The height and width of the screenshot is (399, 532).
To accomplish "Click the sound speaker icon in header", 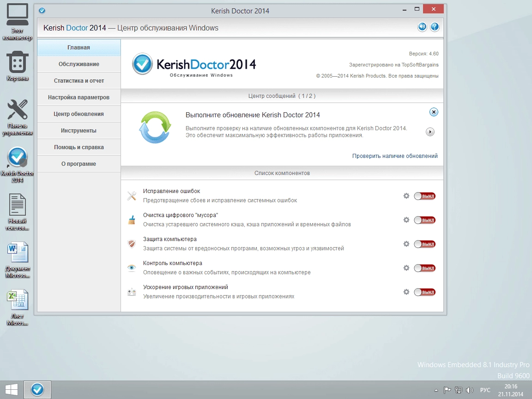I will click(422, 27).
